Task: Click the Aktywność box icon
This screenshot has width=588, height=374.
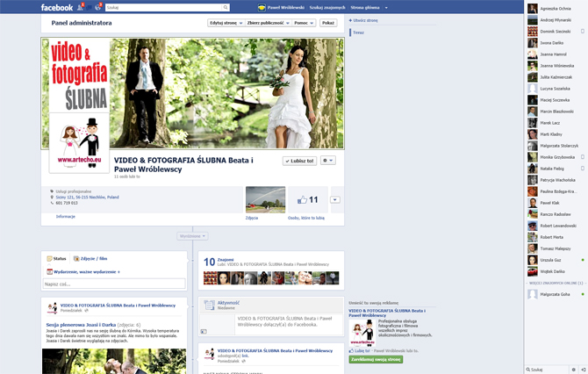Action: [x=209, y=305]
